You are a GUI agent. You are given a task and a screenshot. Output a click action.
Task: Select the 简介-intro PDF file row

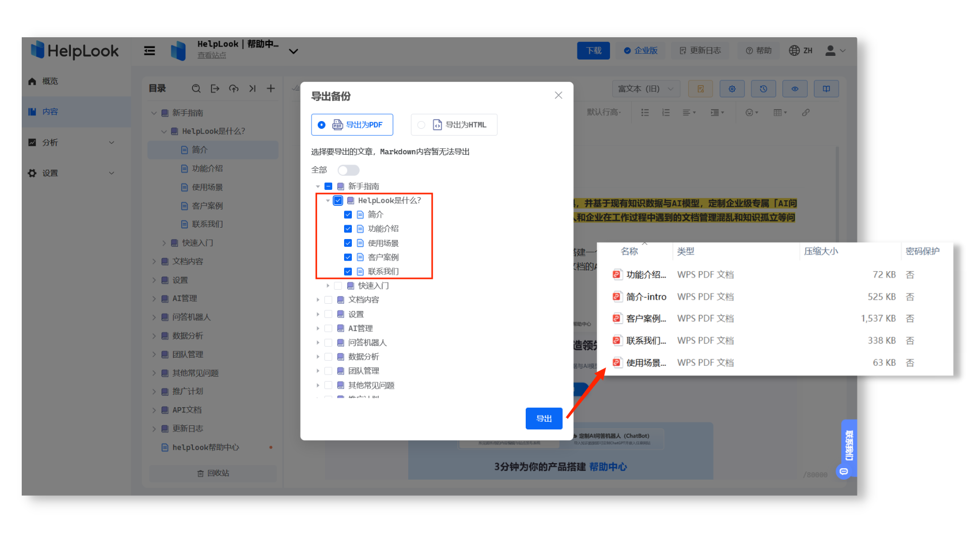(775, 297)
